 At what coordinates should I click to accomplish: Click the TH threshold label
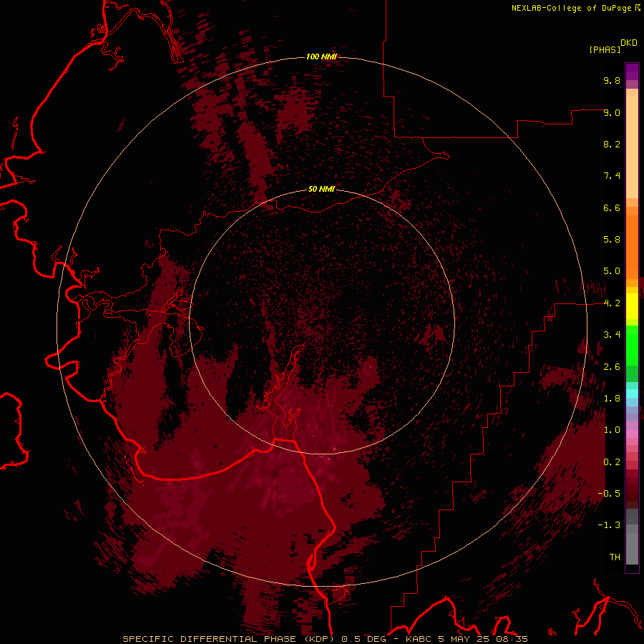coord(615,557)
